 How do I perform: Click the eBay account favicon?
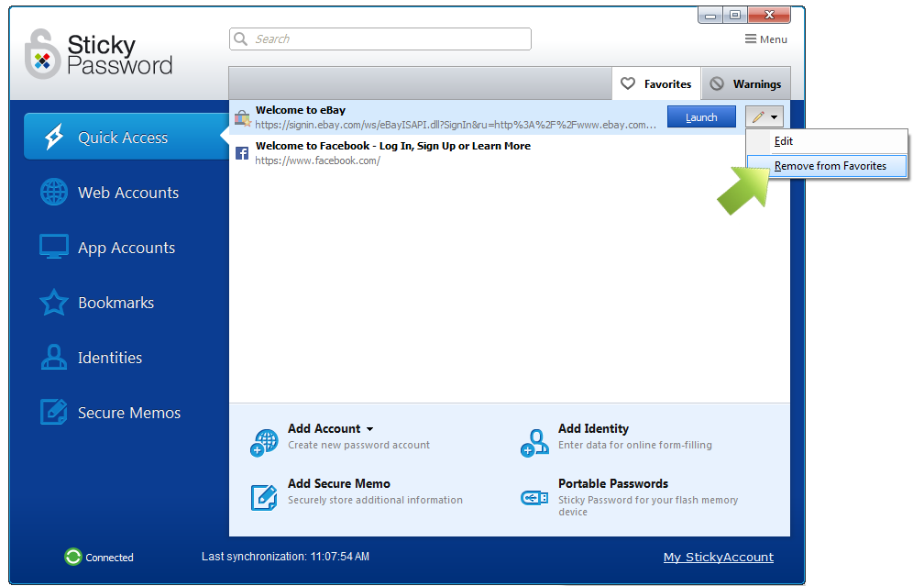242,118
